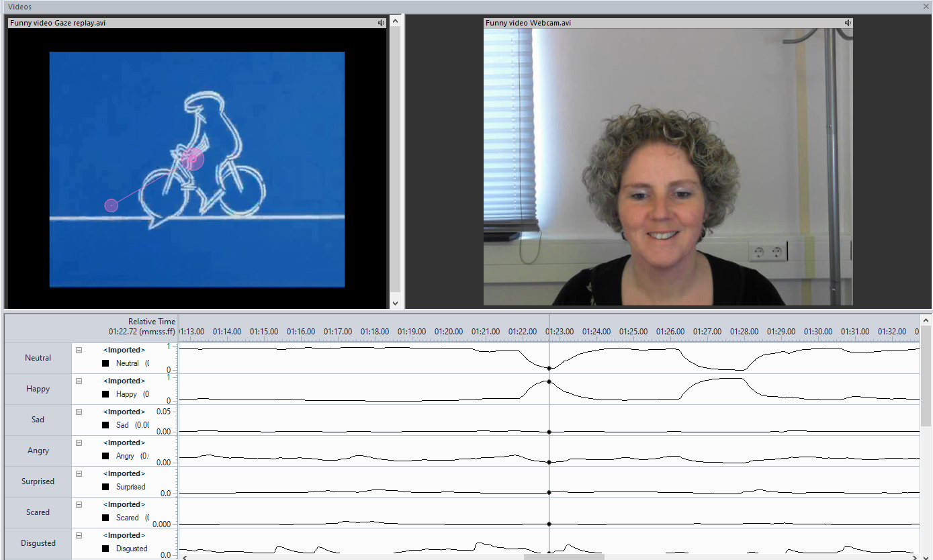Click the Happy curve point at the playhead
The image size is (933, 560).
tap(549, 381)
